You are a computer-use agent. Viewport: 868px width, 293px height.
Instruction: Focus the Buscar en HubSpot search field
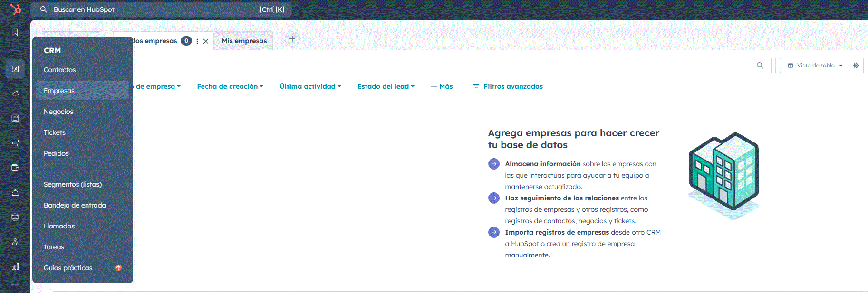click(161, 9)
